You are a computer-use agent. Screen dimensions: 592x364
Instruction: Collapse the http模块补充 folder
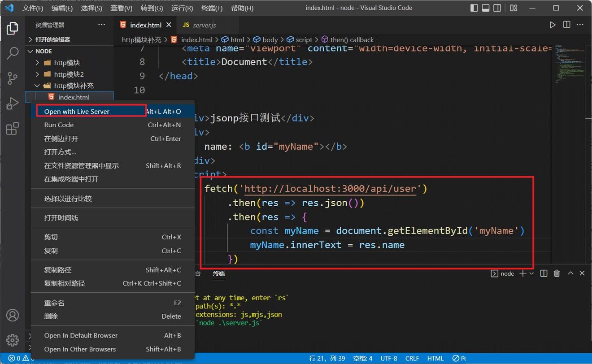coord(74,86)
